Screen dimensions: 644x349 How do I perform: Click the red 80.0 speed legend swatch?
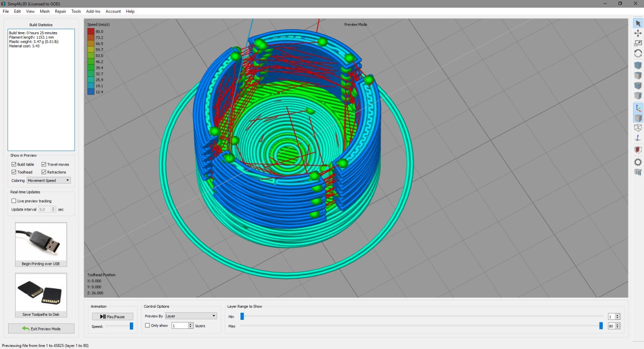pos(91,31)
